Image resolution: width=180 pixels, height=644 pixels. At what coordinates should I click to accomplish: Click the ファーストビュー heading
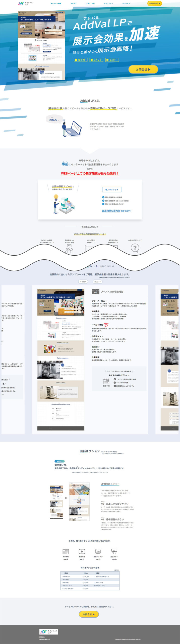(99, 301)
